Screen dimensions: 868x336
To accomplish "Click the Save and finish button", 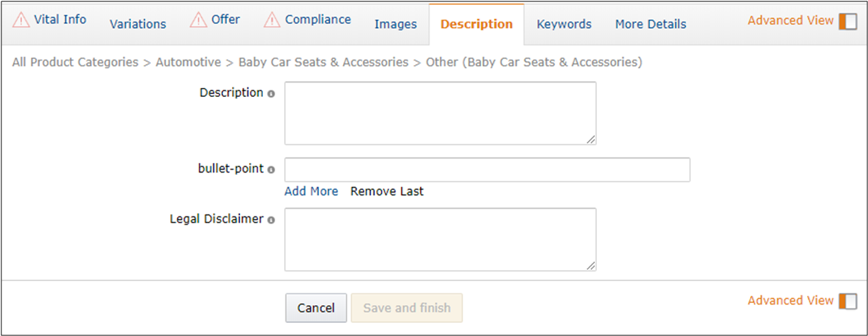I will pos(407,308).
